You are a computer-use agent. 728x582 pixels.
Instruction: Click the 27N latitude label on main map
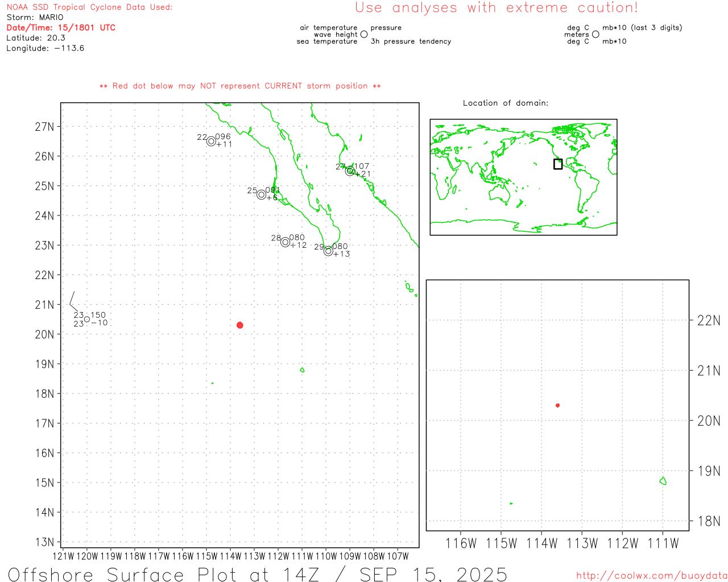click(x=44, y=126)
